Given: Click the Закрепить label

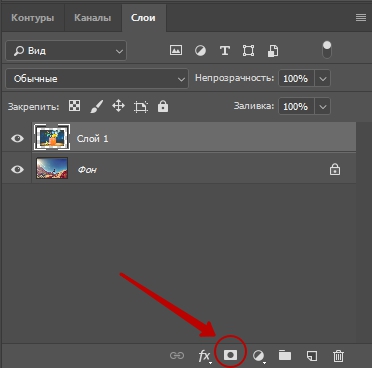Looking at the screenshot, I should 33,107.
